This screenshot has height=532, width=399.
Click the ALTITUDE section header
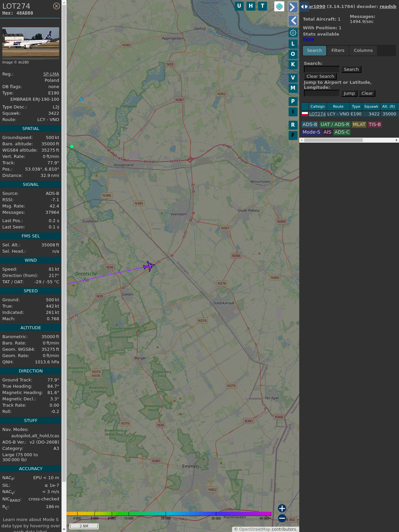[x=31, y=328]
